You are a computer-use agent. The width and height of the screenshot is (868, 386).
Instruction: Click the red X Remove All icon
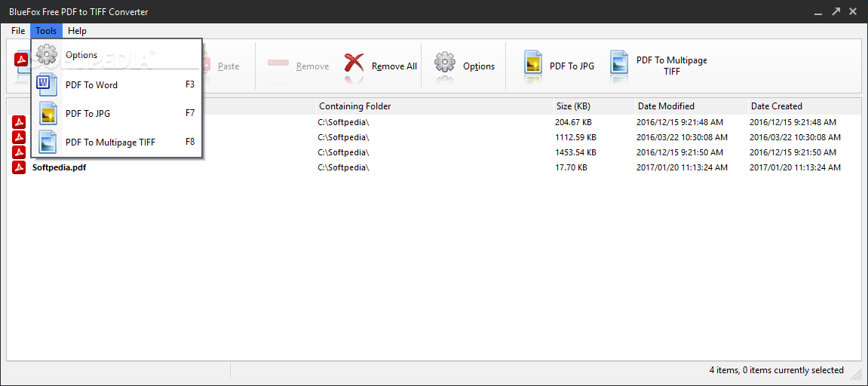point(354,63)
